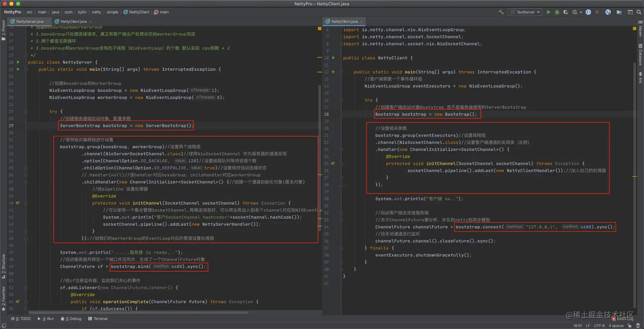Screen dimensions: 644x329
Task: Close the right pane NettyClient.java tab
Action: (361, 21)
